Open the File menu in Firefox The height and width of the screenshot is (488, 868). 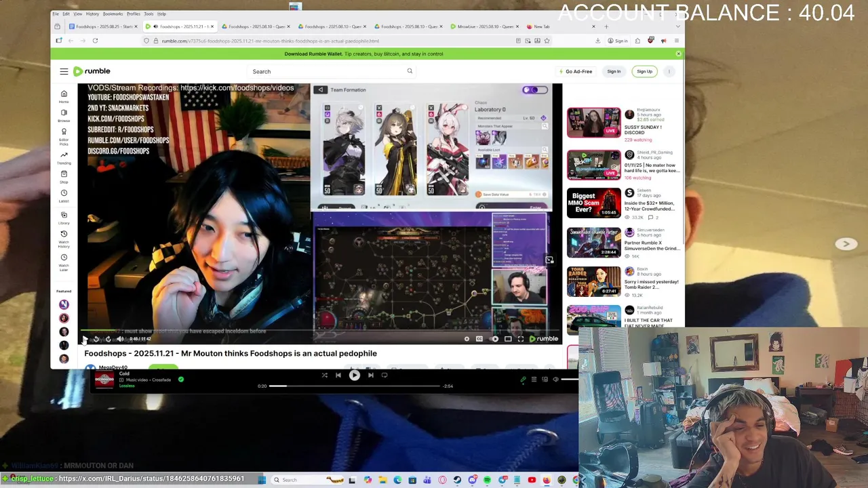coord(56,14)
